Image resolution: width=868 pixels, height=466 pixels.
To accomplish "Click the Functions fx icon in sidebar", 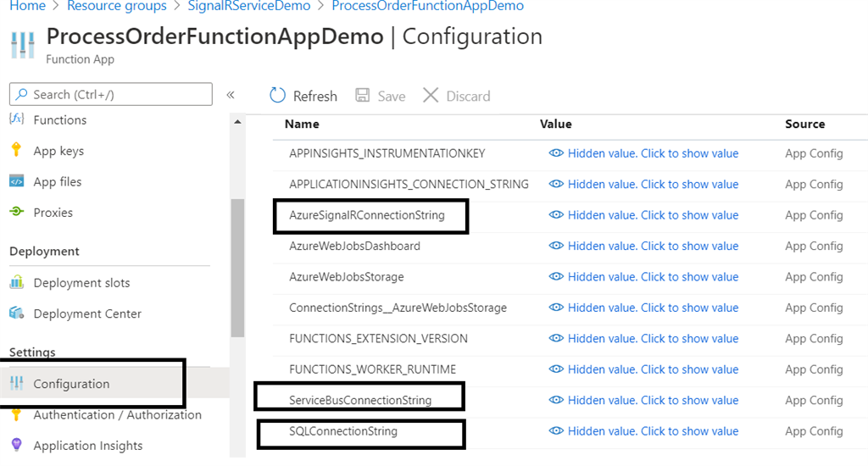I will [x=17, y=119].
